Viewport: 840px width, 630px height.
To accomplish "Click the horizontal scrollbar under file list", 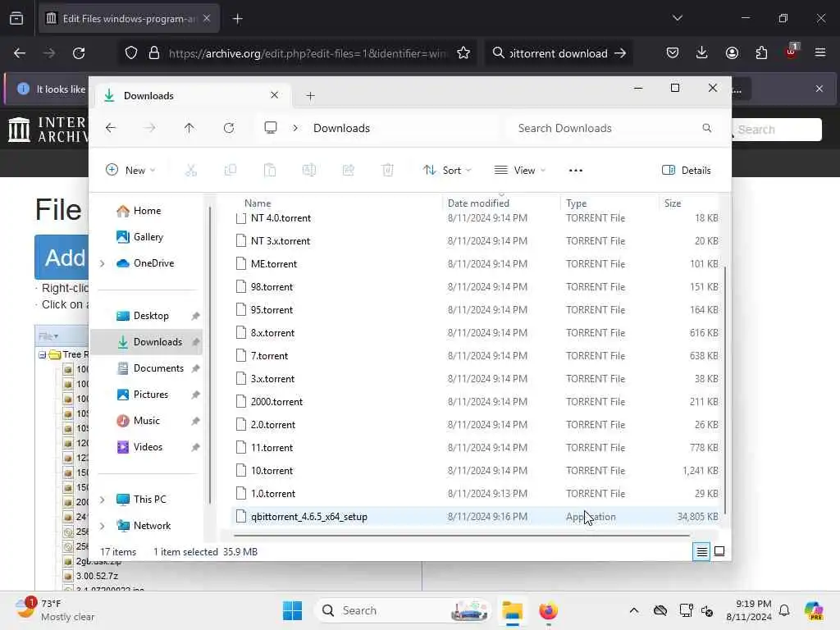I will [x=461, y=535].
